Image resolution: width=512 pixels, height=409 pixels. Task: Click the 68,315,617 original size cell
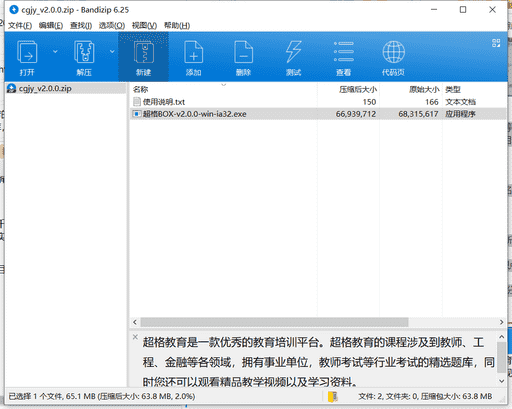[418, 114]
